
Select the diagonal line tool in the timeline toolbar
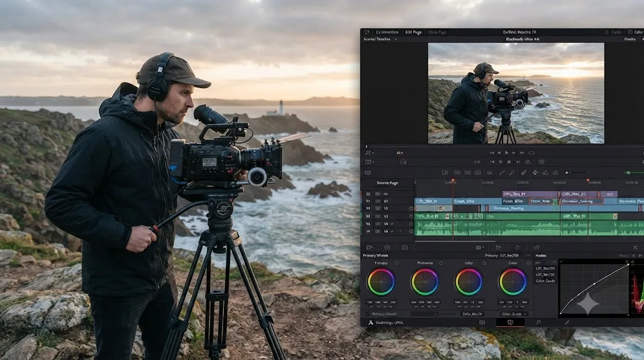pos(501,172)
